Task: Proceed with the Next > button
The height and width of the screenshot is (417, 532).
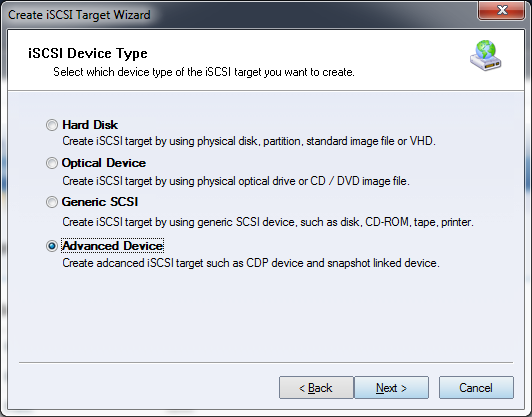Action: tap(392, 387)
